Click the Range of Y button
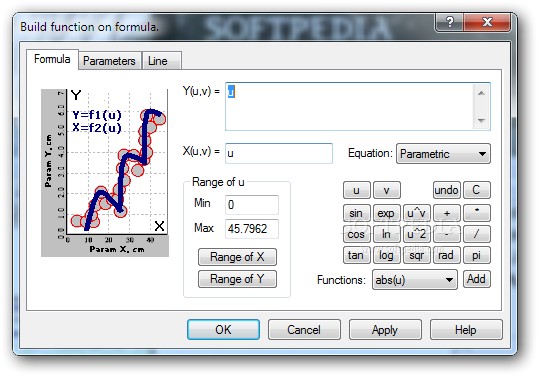The image size is (538, 376). tap(237, 279)
